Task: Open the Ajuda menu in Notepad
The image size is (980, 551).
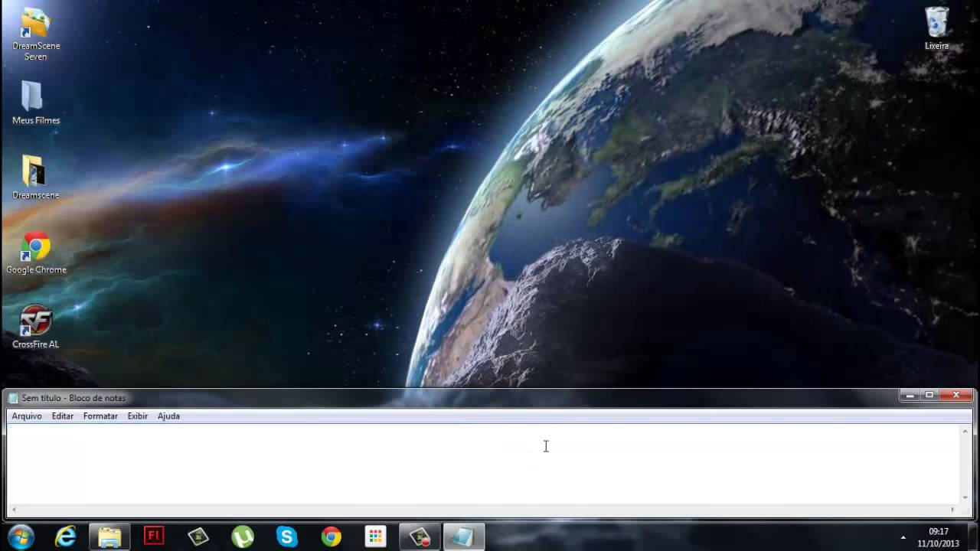Action: pyautogui.click(x=168, y=416)
